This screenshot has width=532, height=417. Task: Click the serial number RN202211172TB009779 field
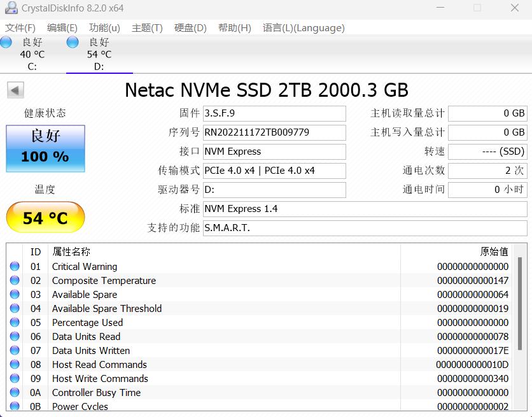click(274, 132)
